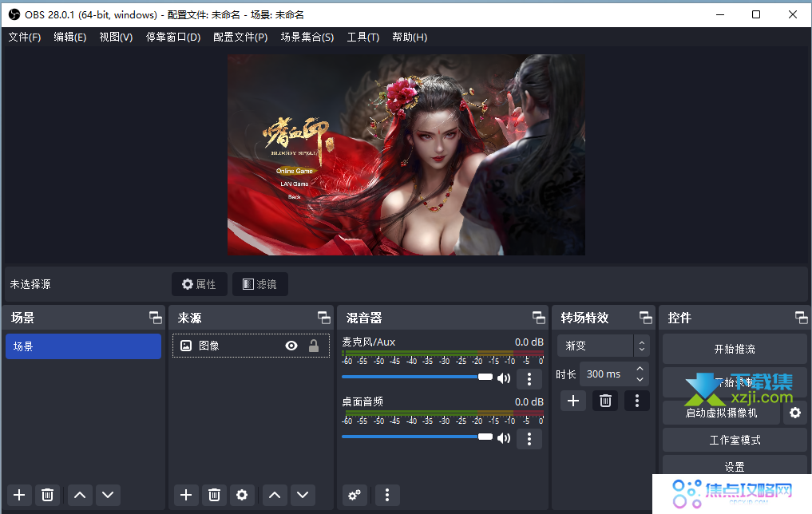Delete the selected scene with trash icon
The width and height of the screenshot is (812, 514).
pyautogui.click(x=47, y=496)
